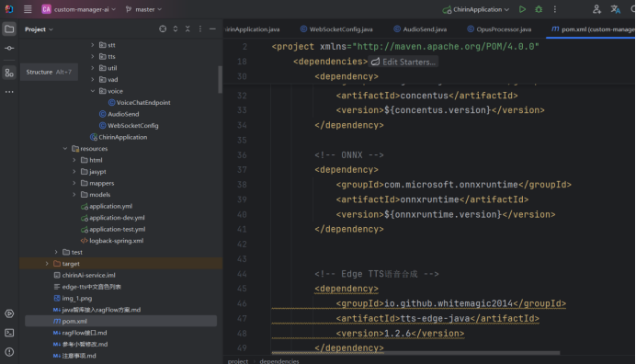
Task: Open chirinAi-service.iml file
Action: pyautogui.click(x=85, y=275)
